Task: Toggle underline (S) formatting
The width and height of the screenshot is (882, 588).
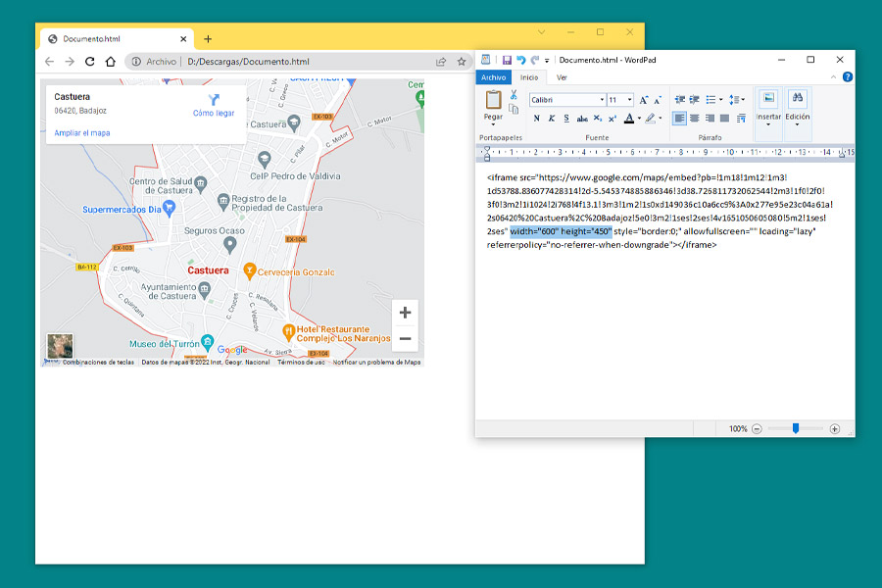Action: coord(566,119)
